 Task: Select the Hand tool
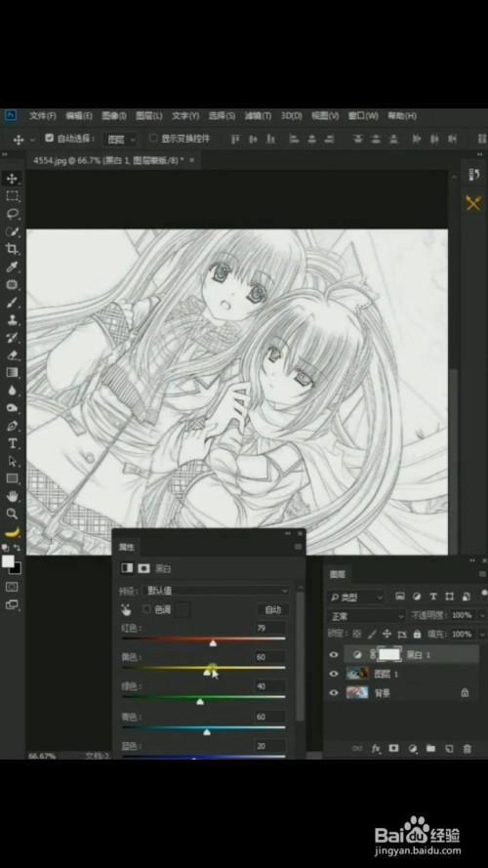click(x=12, y=496)
